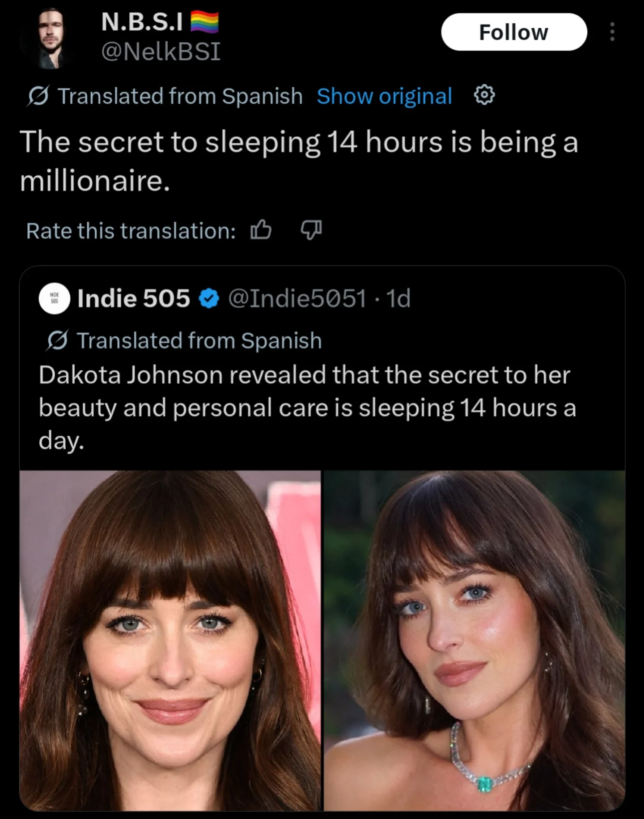This screenshot has height=819, width=644.
Task: Open the @NelkBSI handle
Action: 161,51
